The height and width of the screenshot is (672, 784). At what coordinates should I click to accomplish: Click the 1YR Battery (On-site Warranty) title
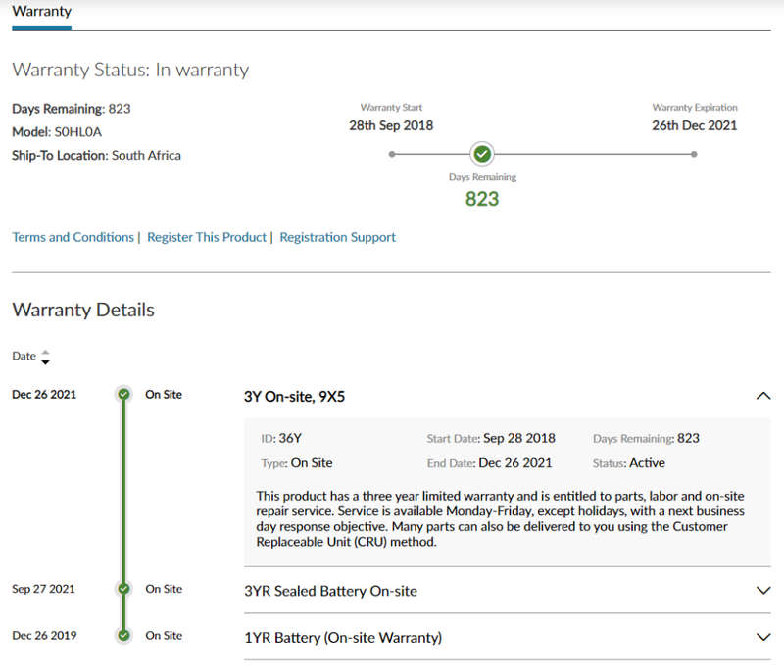click(x=343, y=637)
